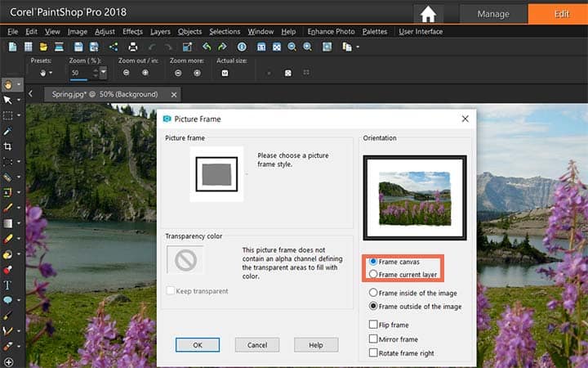The image size is (588, 368).
Task: Choose Frame inside of the image
Action: [413, 293]
